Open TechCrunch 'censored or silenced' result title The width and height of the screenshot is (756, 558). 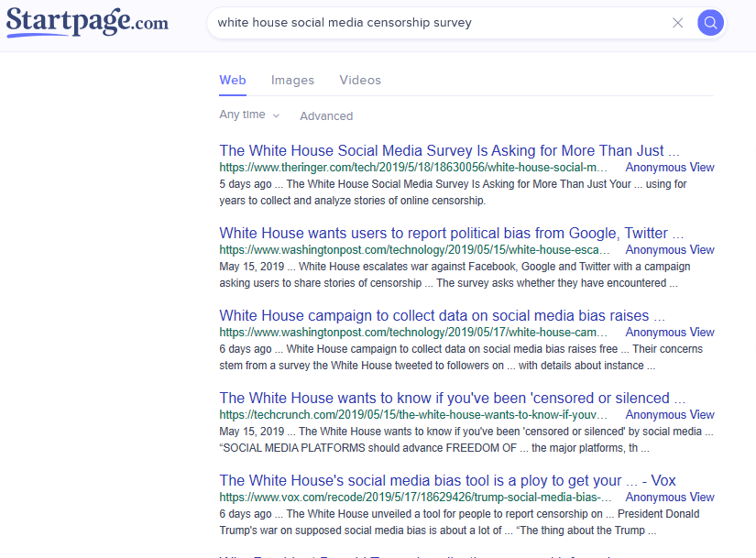click(x=452, y=399)
